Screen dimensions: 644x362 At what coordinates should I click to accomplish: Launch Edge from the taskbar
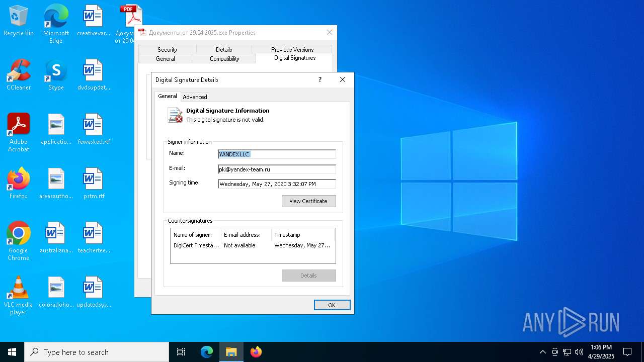point(207,352)
